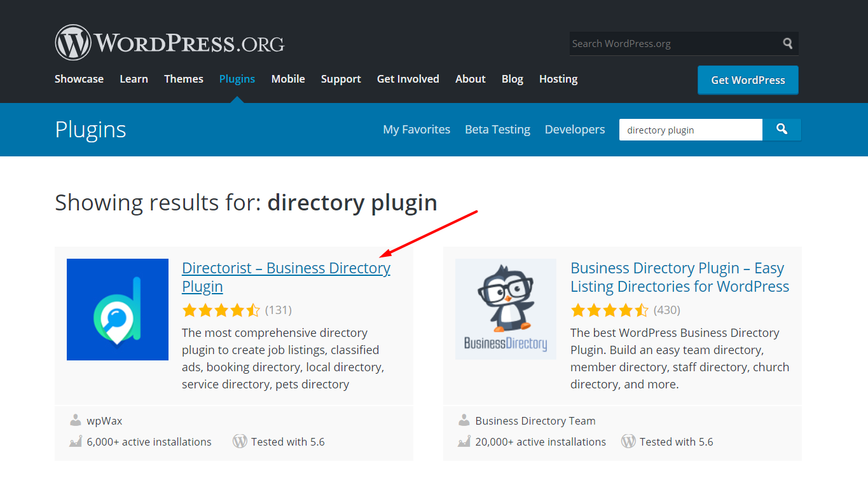The image size is (868, 485).
Task: Open the Learn menu item
Action: (134, 79)
